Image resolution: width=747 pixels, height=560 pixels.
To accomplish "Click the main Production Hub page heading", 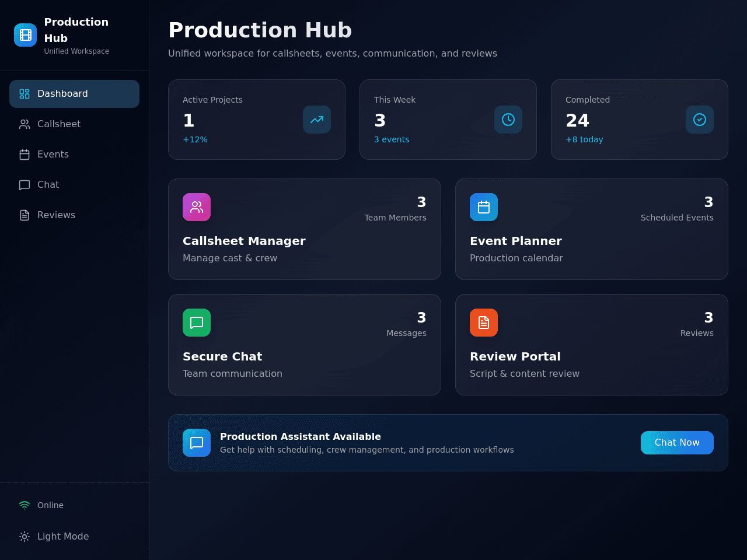I will (260, 30).
